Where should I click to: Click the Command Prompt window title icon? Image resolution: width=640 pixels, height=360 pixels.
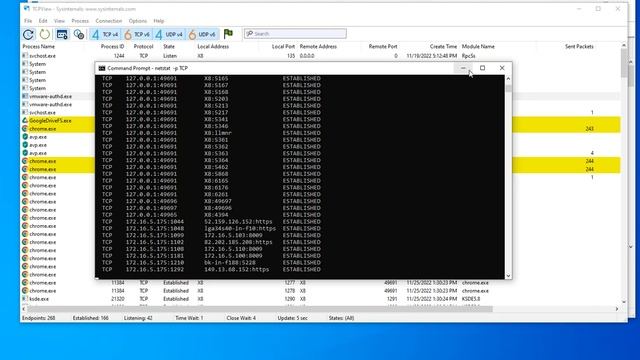tap(102, 68)
